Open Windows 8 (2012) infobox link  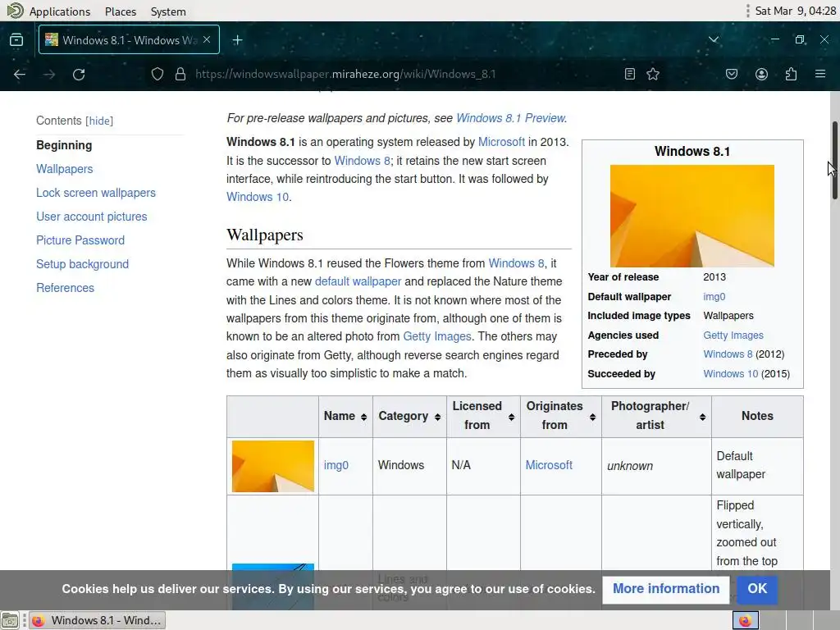point(728,354)
